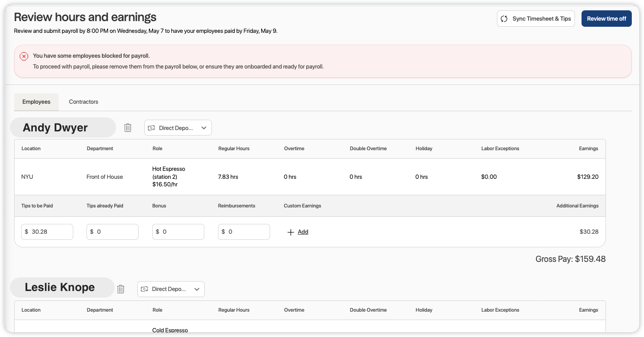Delete Andy Dwyer from payroll via trash icon
The width and height of the screenshot is (644, 337).
click(x=128, y=128)
